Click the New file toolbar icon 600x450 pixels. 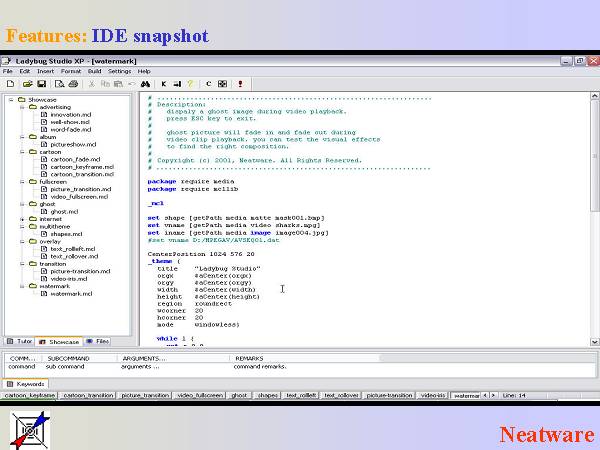pos(9,84)
